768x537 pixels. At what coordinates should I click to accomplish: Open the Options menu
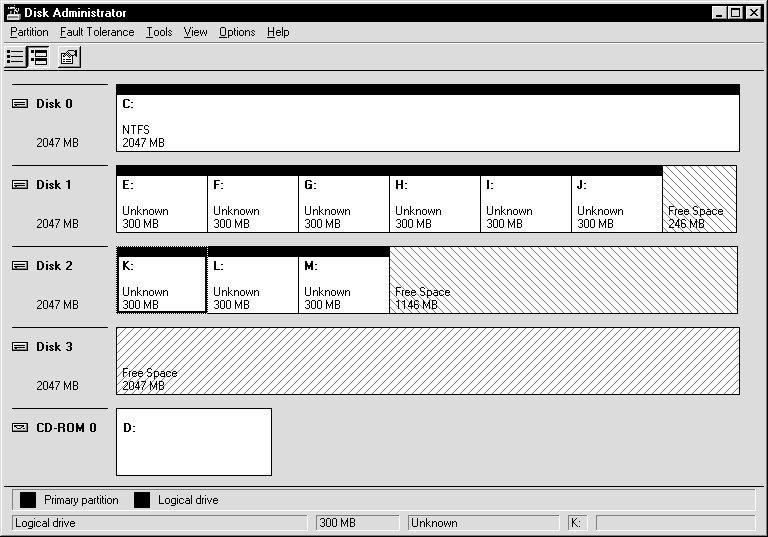[237, 32]
